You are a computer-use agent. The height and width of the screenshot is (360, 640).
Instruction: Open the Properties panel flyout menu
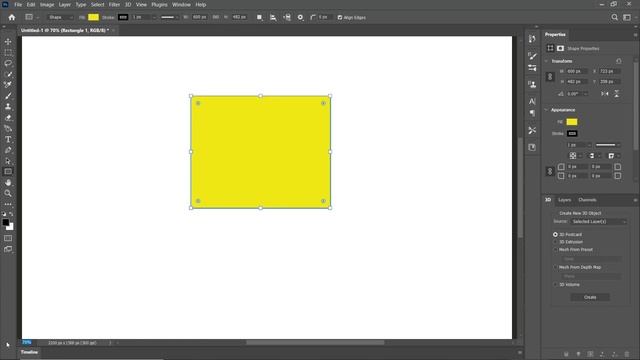(635, 35)
